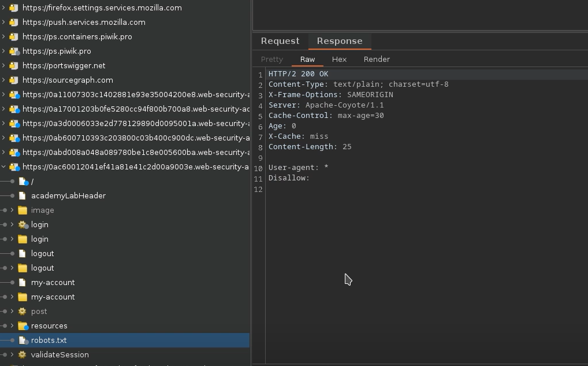The height and width of the screenshot is (366, 588).
Task: Select the push.services.mozilla.com host entry
Action: pos(84,22)
